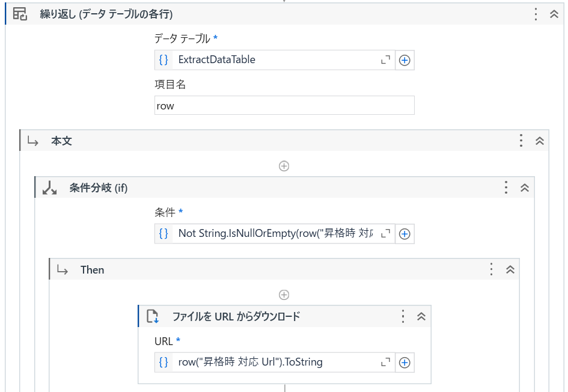Collapse the Then block
Image resolution: width=568 pixels, height=392 pixels.
(510, 269)
